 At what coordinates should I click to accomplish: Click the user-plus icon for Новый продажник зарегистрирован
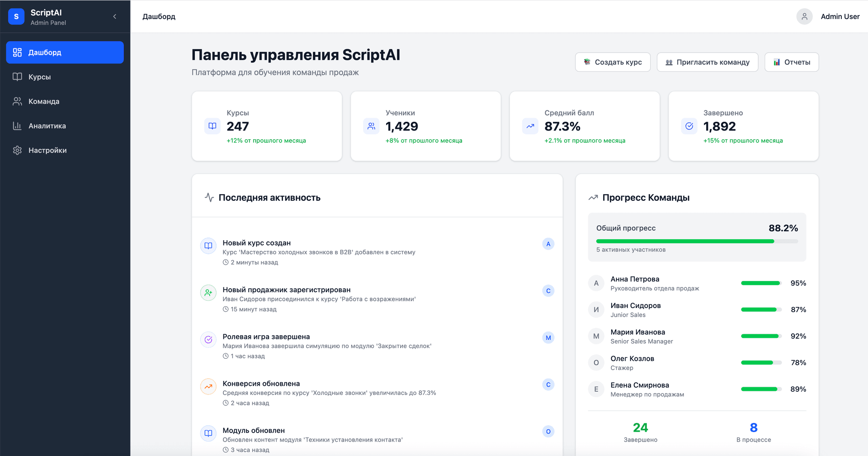click(208, 293)
